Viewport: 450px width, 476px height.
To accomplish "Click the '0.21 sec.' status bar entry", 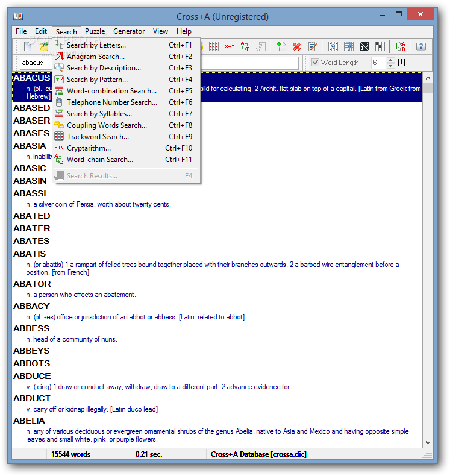I will click(x=149, y=454).
